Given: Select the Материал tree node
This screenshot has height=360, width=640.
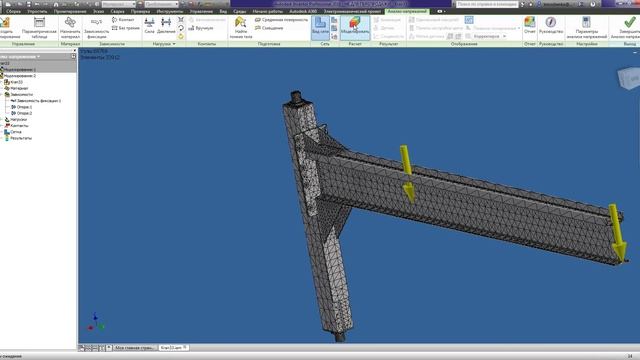Looking at the screenshot, I should (x=16, y=88).
